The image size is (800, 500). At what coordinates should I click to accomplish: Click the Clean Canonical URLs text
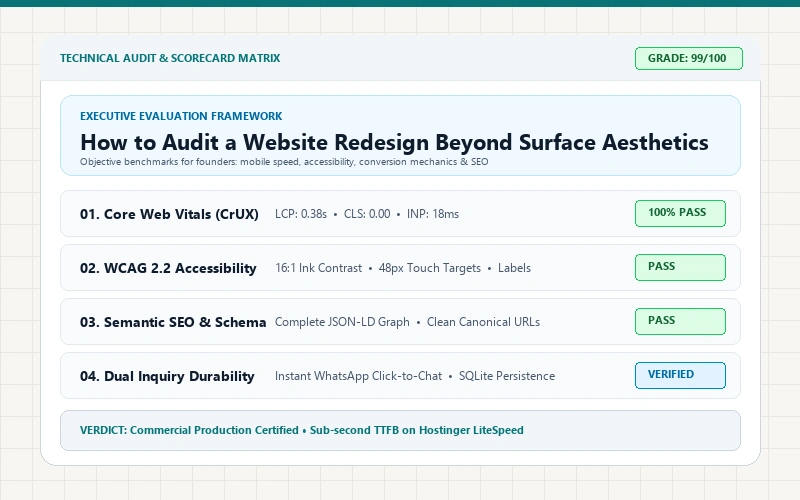point(483,322)
